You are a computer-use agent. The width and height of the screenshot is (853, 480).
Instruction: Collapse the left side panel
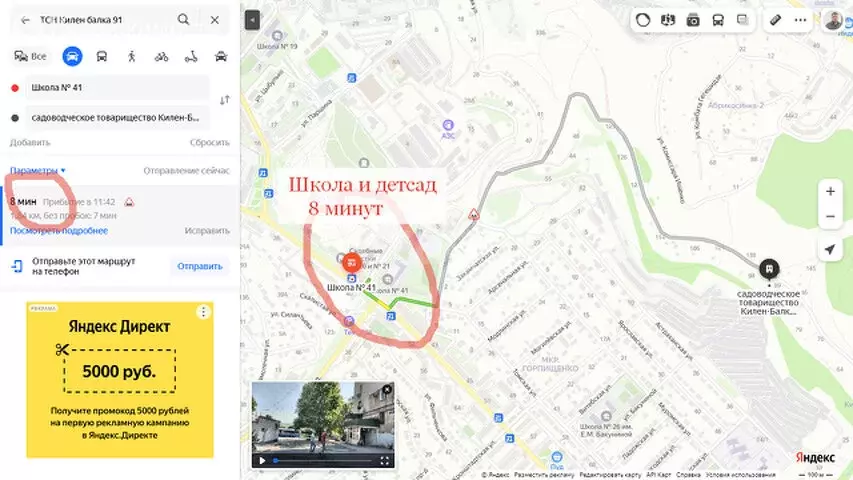(x=252, y=20)
